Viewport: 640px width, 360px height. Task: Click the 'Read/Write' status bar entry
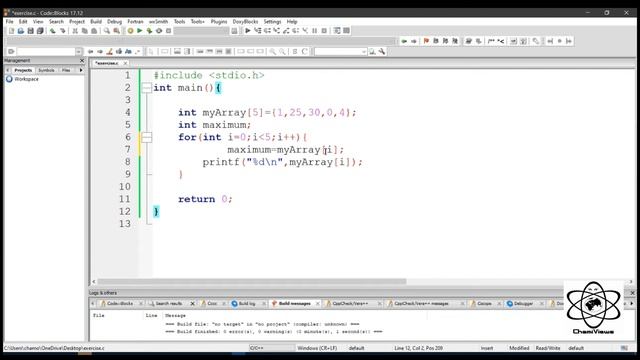tap(548, 348)
